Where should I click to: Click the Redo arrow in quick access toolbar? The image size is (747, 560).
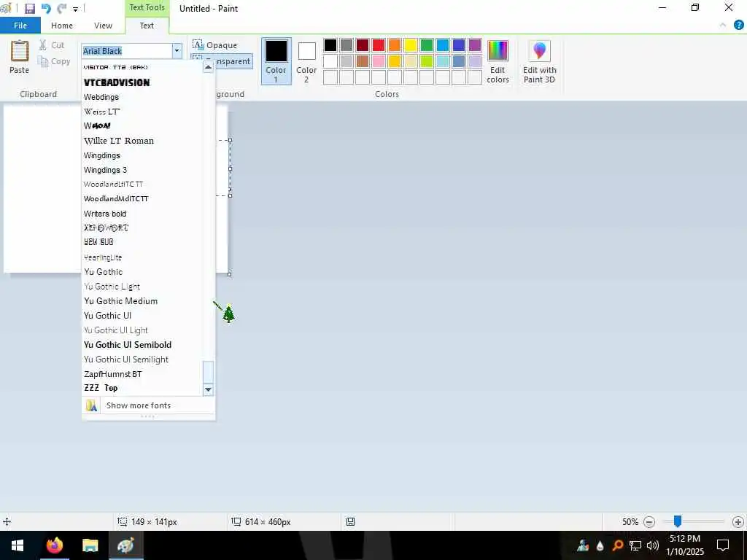click(61, 8)
